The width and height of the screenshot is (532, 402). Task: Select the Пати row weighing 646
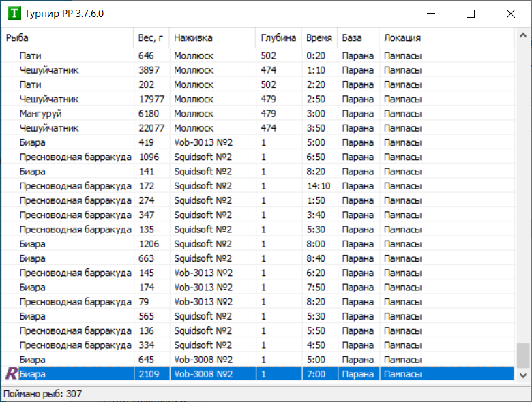[258, 56]
